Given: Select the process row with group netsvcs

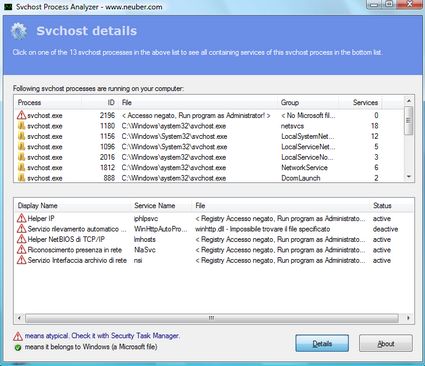Looking at the screenshot, I should [x=209, y=126].
